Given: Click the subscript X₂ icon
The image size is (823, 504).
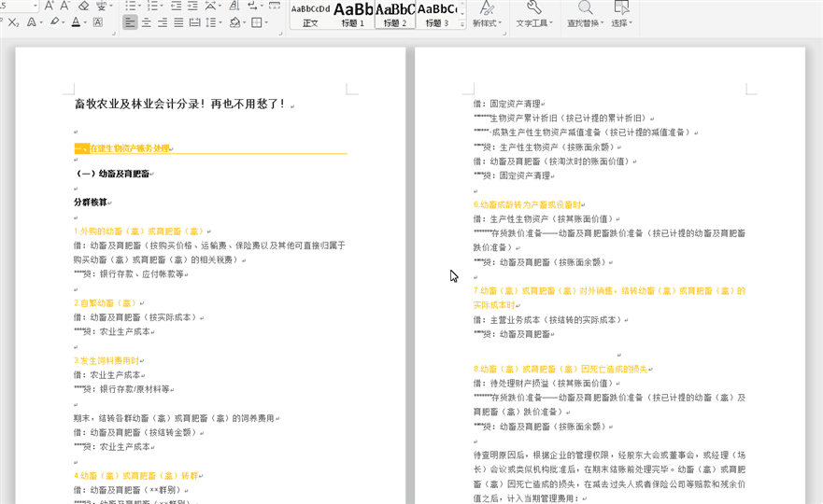Looking at the screenshot, I should (13, 22).
